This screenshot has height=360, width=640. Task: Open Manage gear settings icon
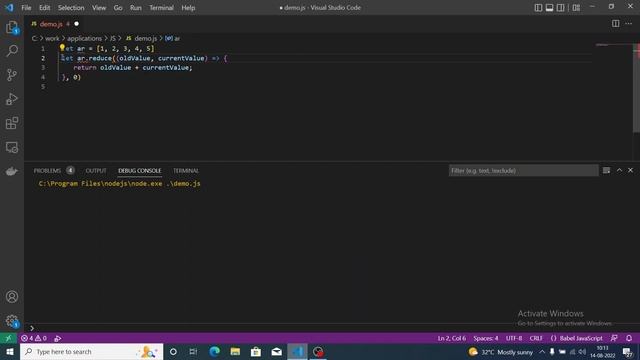12,321
